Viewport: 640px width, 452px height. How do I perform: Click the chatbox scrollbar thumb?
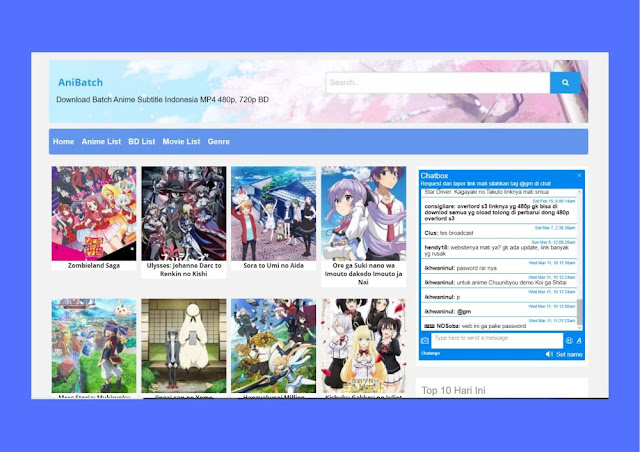pos(579,312)
